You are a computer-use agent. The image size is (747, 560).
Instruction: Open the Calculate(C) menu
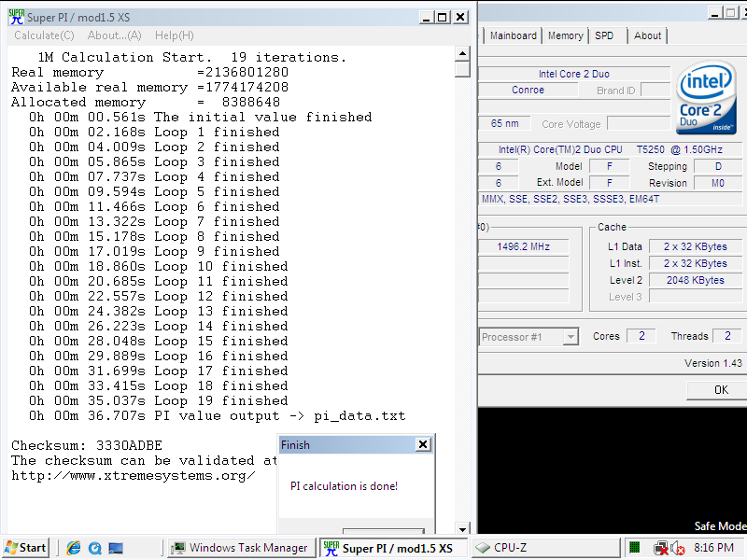(x=44, y=35)
